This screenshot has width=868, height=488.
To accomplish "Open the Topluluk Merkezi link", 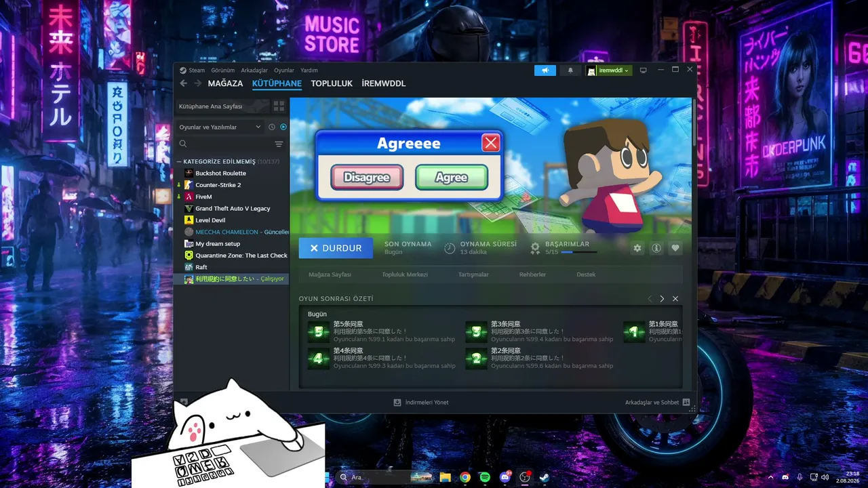I will pyautogui.click(x=405, y=274).
